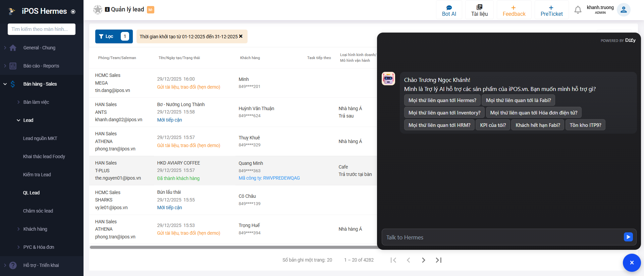Click the dollar icon for Bán hàng - Sales
The height and width of the screenshot is (276, 644).
(13, 84)
